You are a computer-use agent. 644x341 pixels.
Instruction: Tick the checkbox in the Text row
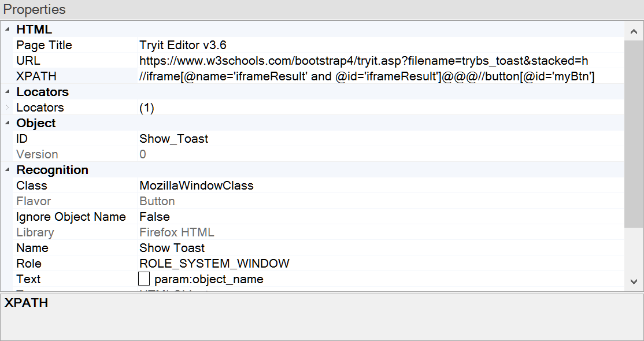144,279
